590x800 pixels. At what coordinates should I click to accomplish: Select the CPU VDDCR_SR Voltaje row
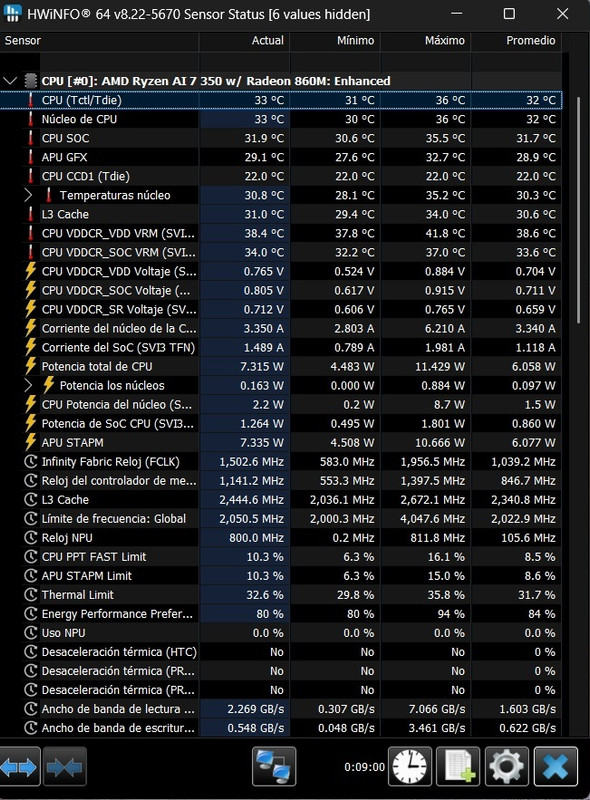pos(281,309)
